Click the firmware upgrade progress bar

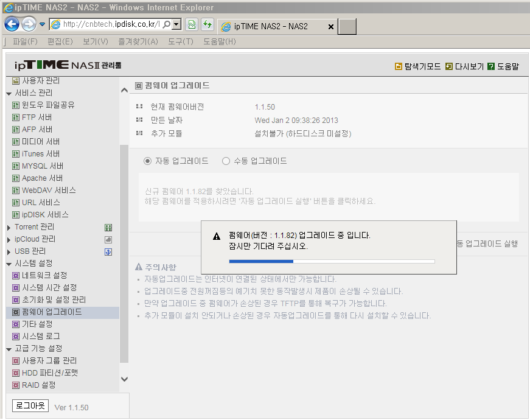pyautogui.click(x=332, y=261)
